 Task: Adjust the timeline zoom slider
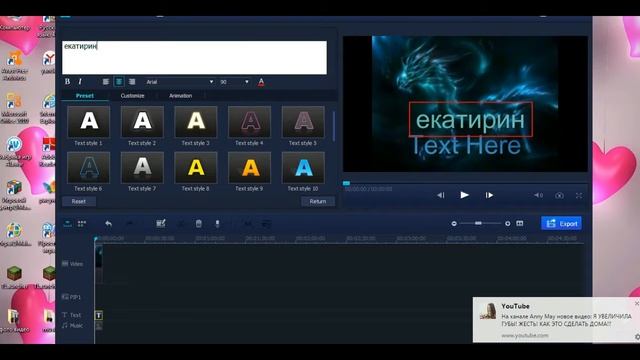(x=478, y=223)
